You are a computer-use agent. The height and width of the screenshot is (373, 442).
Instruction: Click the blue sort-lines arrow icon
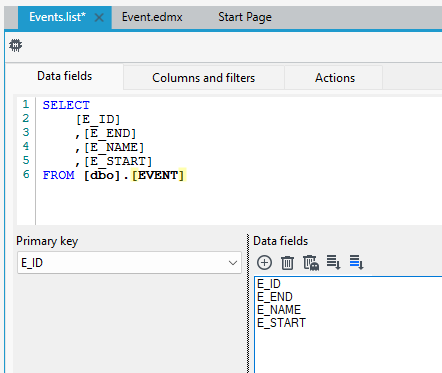[x=356, y=262]
